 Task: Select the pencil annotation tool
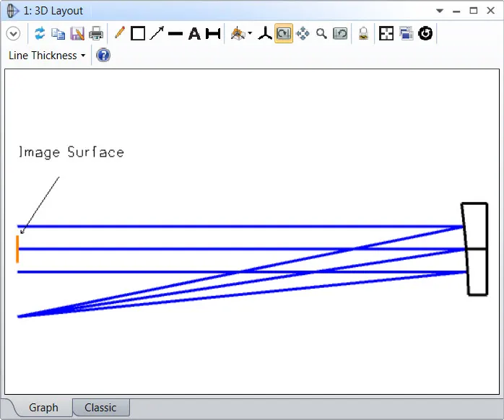pyautogui.click(x=119, y=33)
